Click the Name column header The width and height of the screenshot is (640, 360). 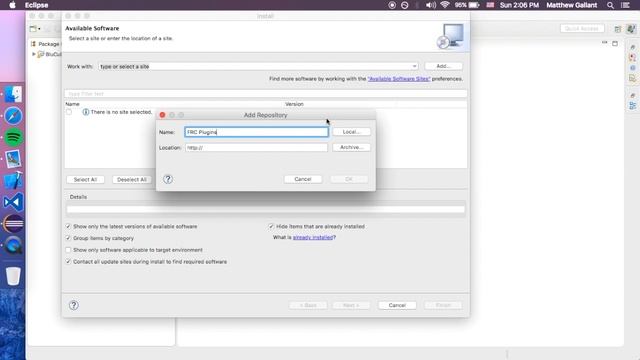72,104
